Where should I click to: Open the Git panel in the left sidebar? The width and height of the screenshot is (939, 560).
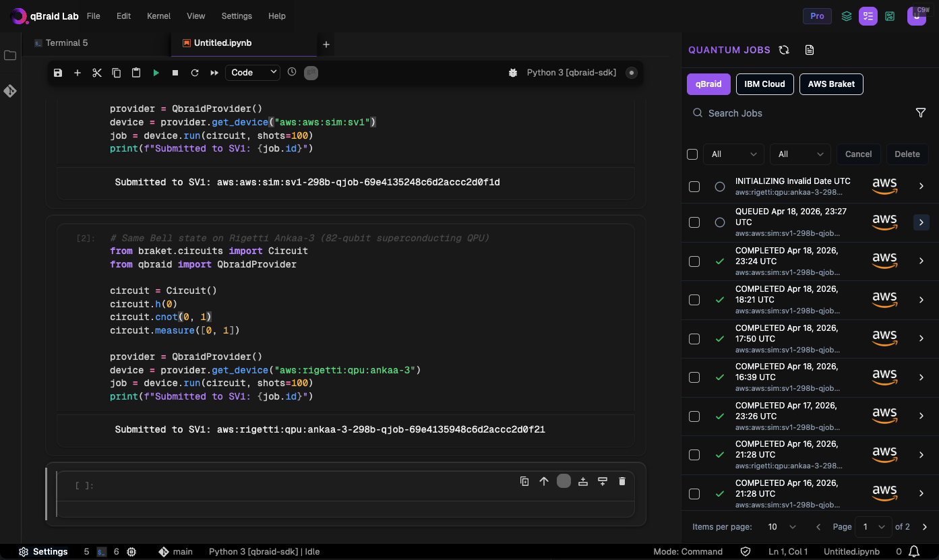10,91
